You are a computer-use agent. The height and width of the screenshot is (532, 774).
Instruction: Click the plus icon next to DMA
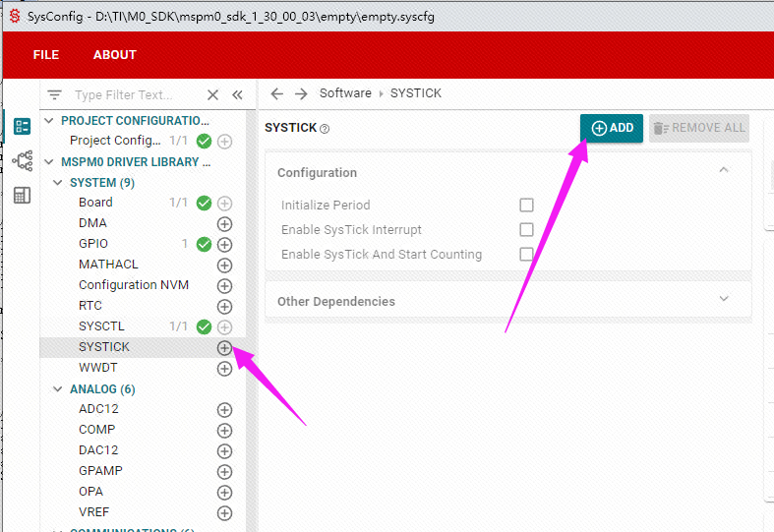click(224, 223)
